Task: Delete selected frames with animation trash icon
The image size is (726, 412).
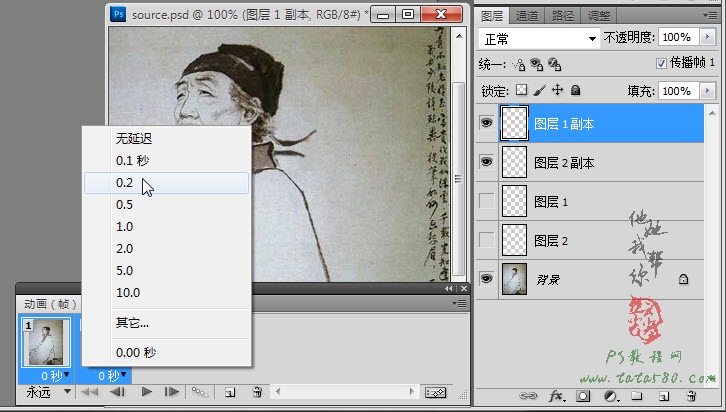Action: tap(257, 392)
